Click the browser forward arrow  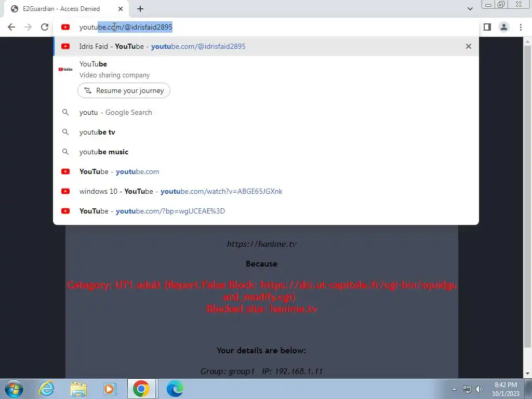pyautogui.click(x=28, y=27)
